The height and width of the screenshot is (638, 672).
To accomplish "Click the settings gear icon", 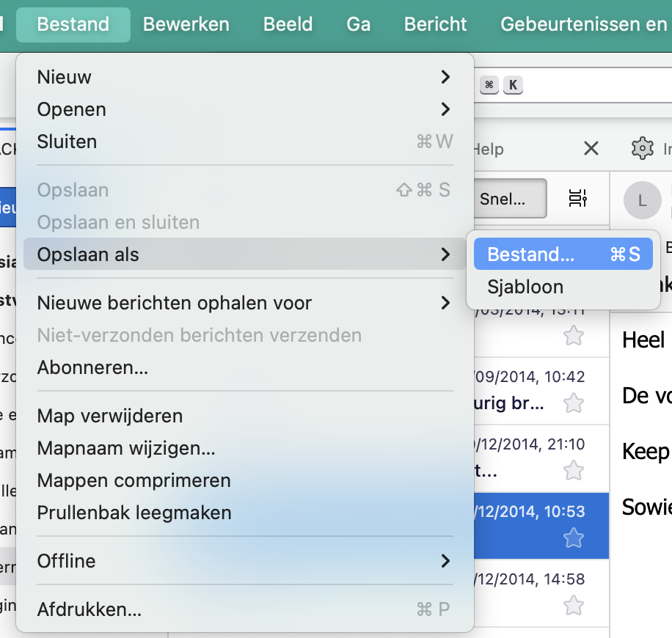I will click(x=642, y=149).
